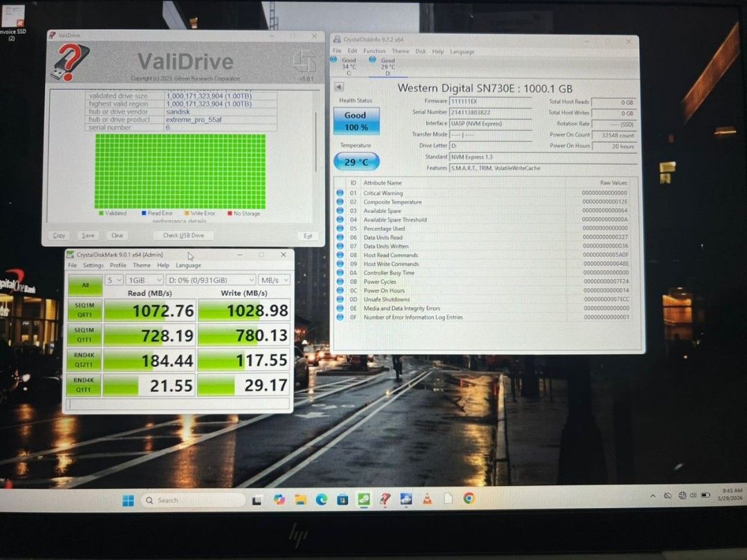Screen dimensions: 747x560
Task: Open CrystalDiskInfo File menu
Action: (x=337, y=51)
